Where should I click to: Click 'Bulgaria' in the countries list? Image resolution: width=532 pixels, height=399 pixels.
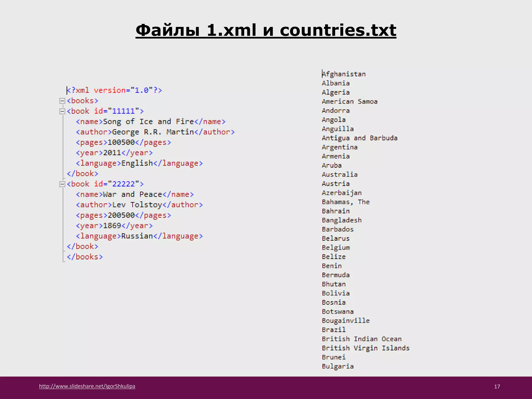[x=338, y=367]
